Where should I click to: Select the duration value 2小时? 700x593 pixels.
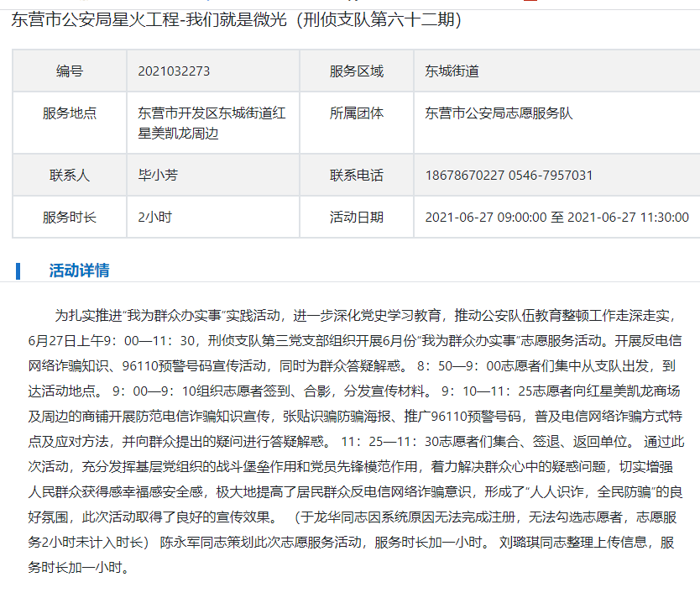click(x=155, y=218)
